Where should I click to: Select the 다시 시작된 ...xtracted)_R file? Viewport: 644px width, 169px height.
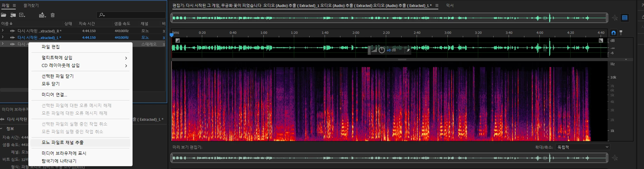click(x=39, y=31)
